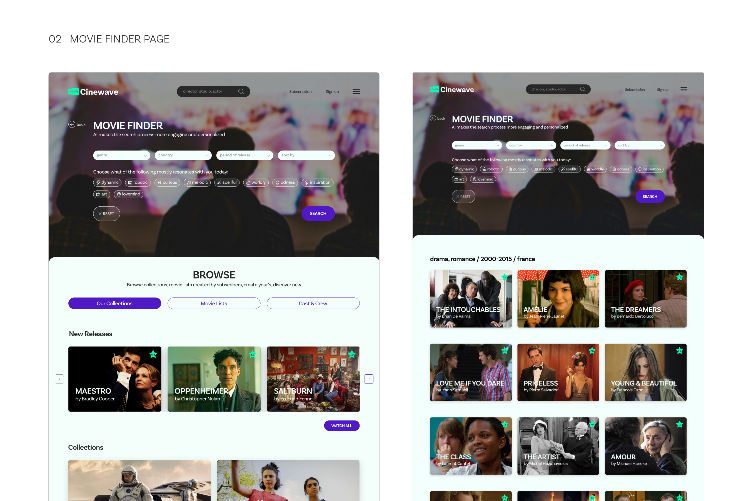Switch to the Cast & Crew tab
Viewport: 751px width, 501px height.
click(313, 303)
